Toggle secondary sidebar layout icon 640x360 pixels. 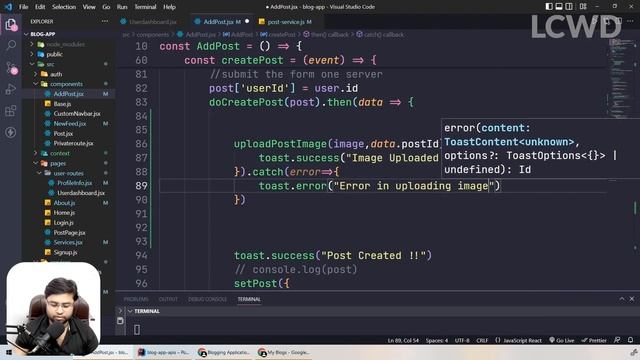[569, 7]
